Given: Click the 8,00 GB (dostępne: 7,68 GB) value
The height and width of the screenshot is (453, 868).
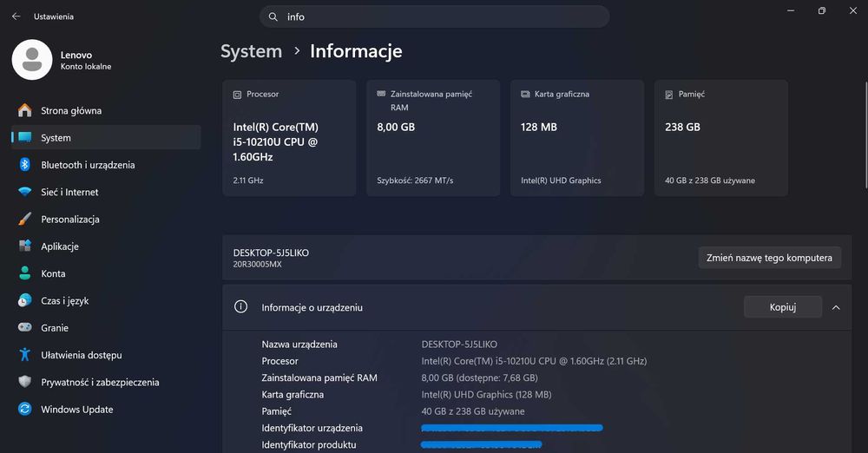Looking at the screenshot, I should [479, 377].
